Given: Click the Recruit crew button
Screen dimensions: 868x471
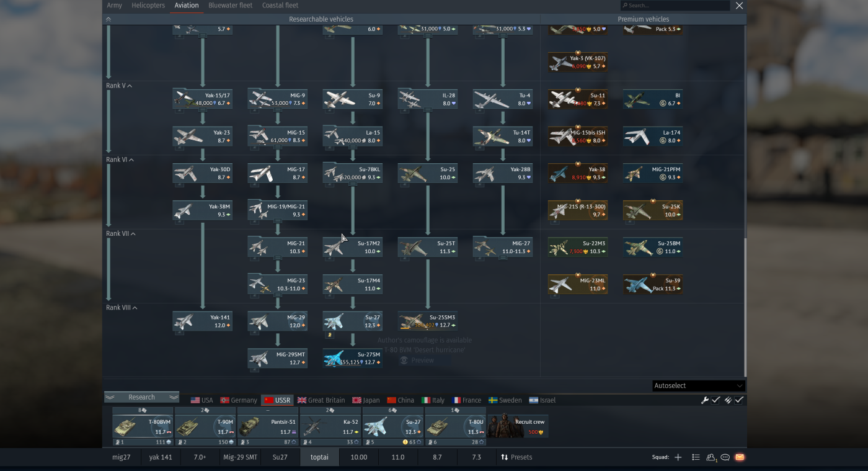Looking at the screenshot, I should [518, 426].
